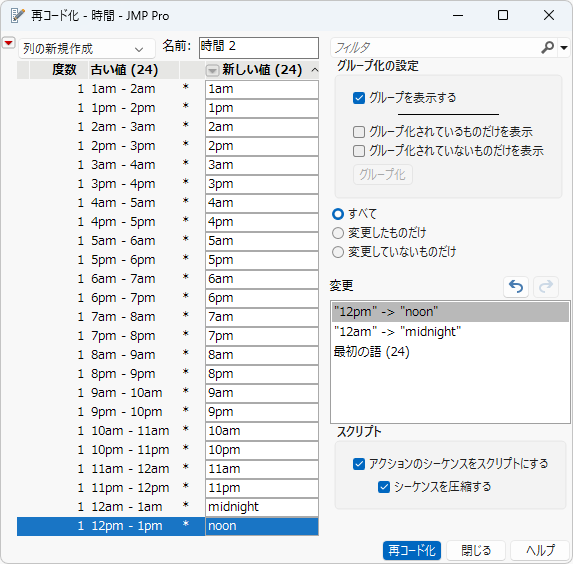Maximize the 再コード化 window
The height and width of the screenshot is (564, 573).
pos(503,15)
